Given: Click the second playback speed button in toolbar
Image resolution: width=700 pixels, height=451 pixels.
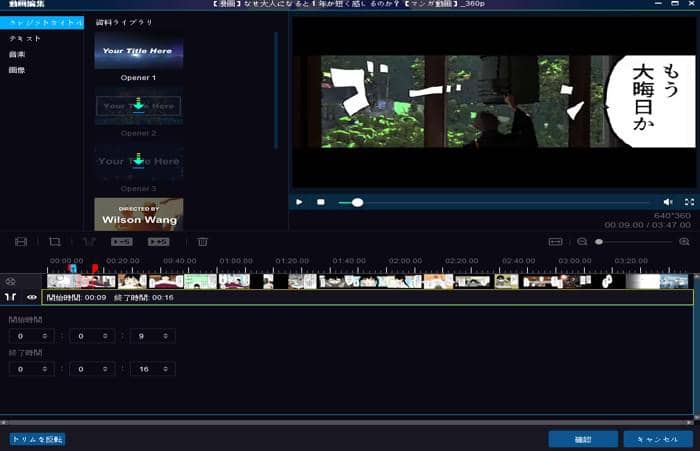Looking at the screenshot, I should click(158, 242).
